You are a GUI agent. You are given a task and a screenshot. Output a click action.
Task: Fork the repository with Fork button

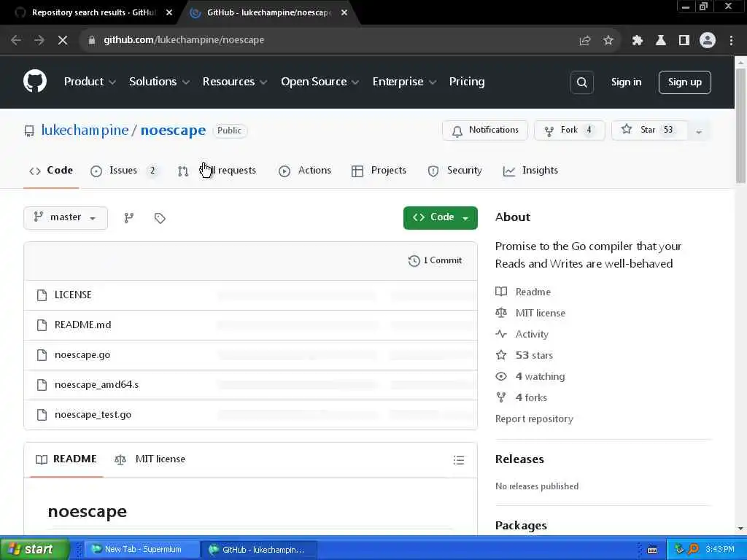tap(569, 131)
